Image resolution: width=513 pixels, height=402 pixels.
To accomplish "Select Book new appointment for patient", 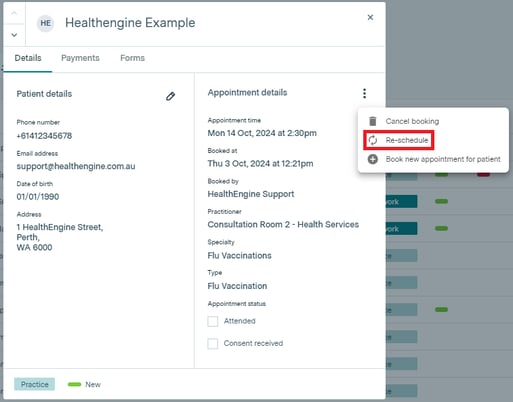I will 443,159.
